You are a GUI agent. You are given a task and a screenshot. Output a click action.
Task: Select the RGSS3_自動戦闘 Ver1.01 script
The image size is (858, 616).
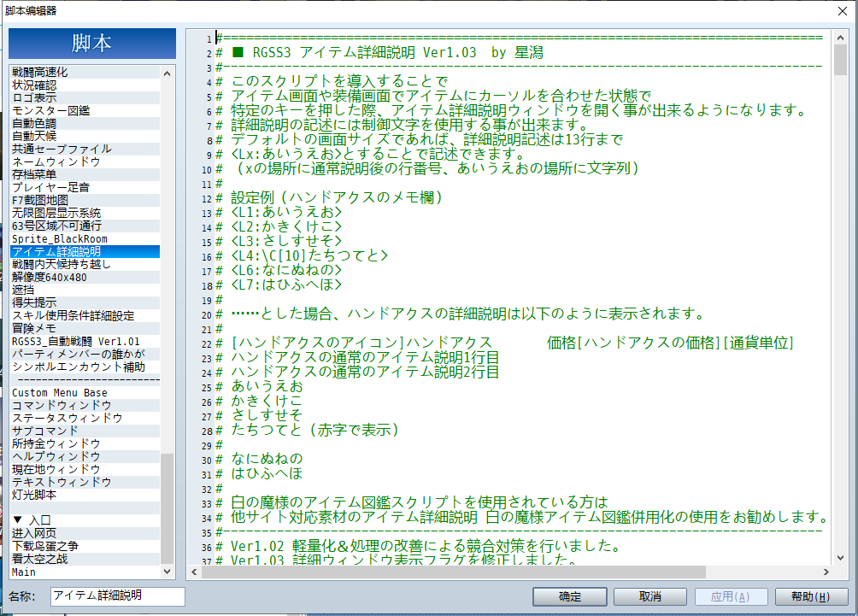[x=85, y=342]
